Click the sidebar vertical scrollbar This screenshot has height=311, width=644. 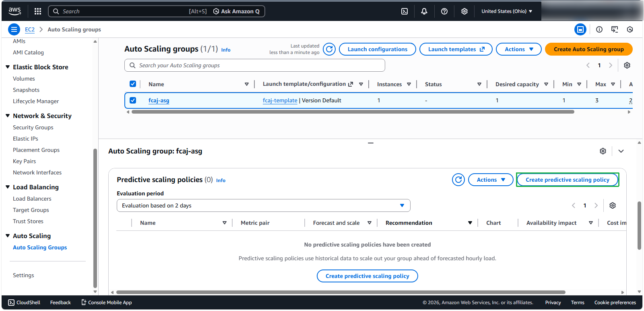pyautogui.click(x=95, y=218)
